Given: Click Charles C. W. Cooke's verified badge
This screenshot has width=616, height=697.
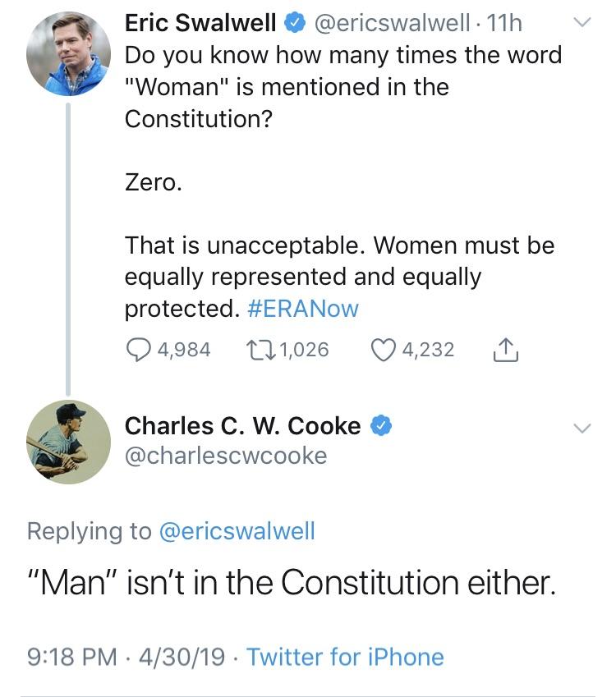Looking at the screenshot, I should [381, 426].
